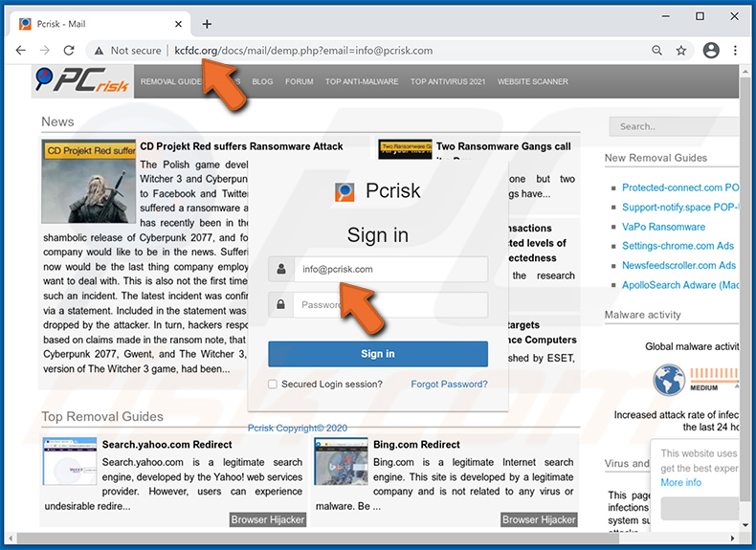Open CD Projekt Red Ransomware Attack headline
Screen dimensions: 756x550
click(241, 146)
